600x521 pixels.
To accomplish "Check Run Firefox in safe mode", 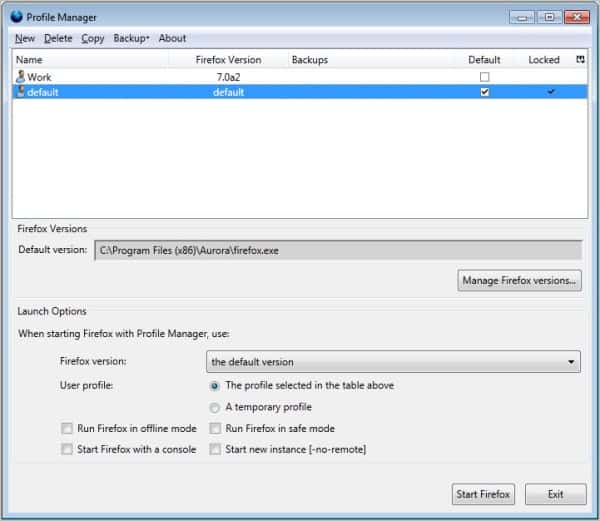I will point(215,429).
